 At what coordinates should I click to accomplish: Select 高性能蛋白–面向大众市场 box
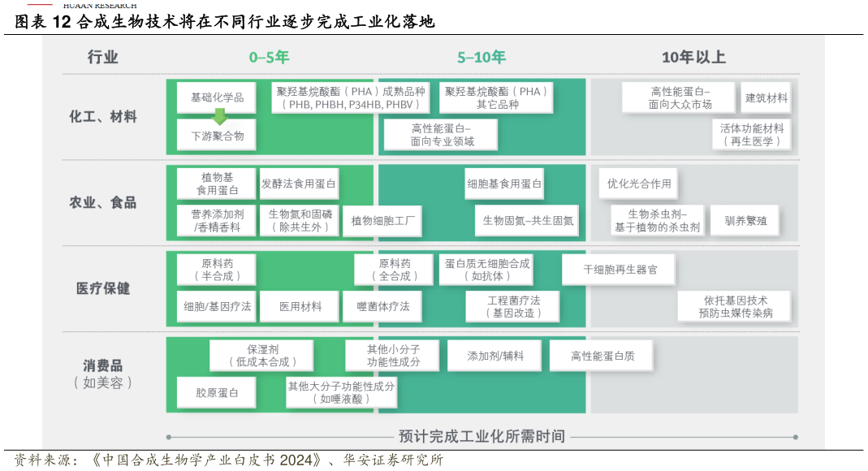pos(679,98)
